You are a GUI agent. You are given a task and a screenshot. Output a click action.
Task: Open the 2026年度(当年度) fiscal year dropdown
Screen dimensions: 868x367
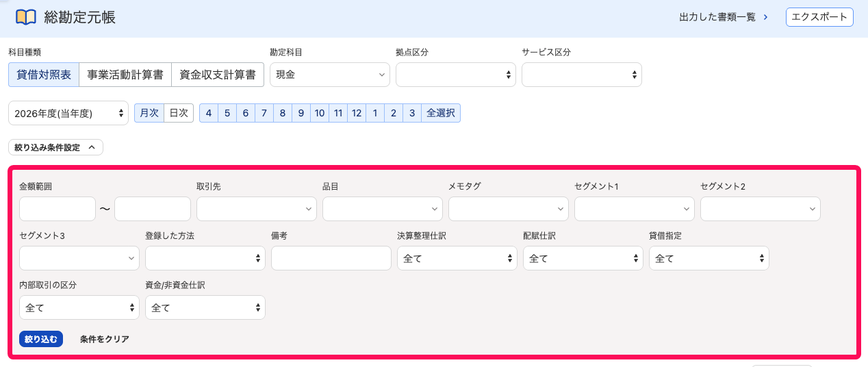68,113
